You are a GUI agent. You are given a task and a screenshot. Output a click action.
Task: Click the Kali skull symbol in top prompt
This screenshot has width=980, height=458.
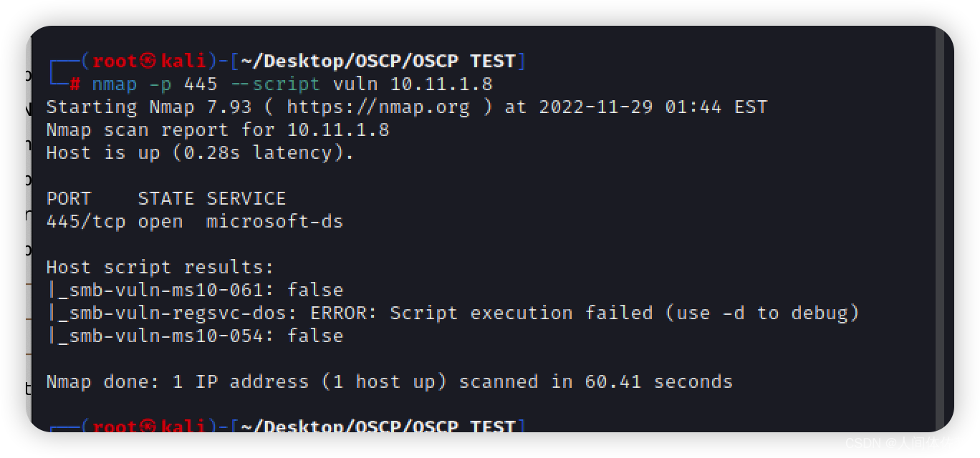[148, 61]
